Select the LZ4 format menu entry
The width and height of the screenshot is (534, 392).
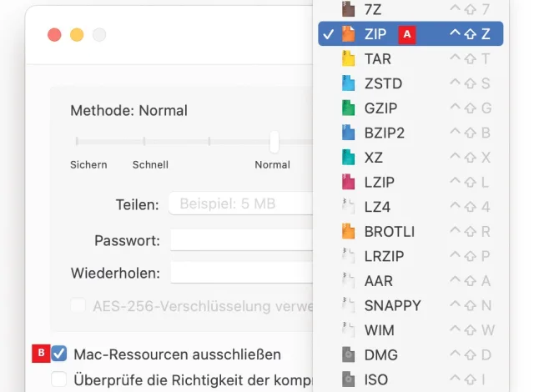pyautogui.click(x=378, y=207)
